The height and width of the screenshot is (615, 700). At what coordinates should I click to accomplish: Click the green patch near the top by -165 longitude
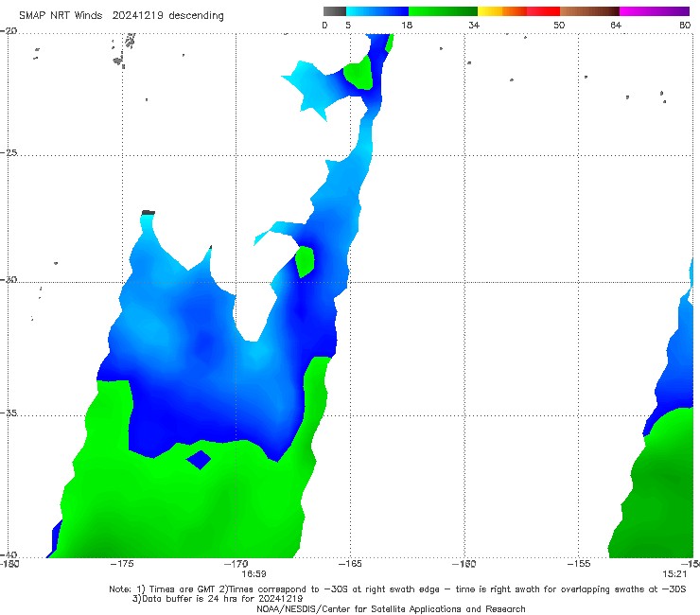point(359,74)
